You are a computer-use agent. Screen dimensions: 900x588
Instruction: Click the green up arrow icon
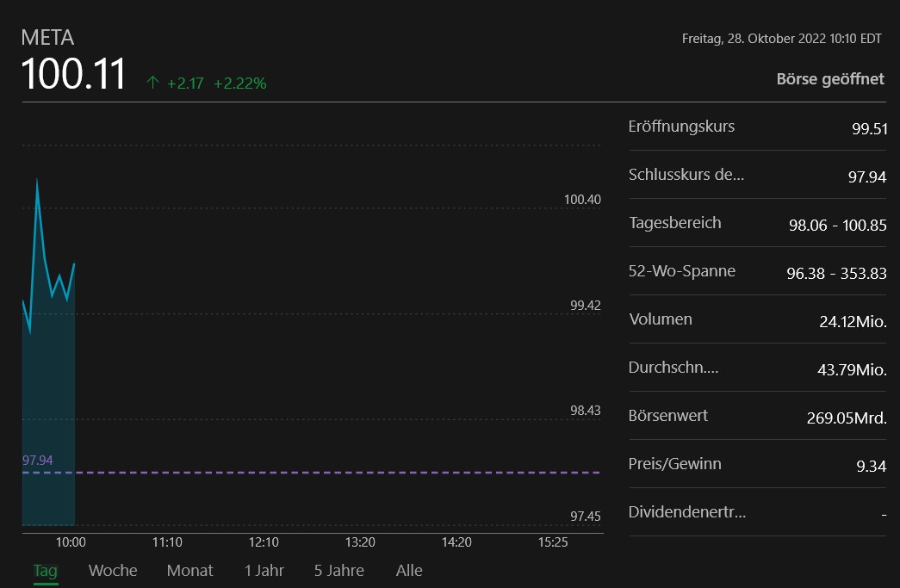[152, 83]
